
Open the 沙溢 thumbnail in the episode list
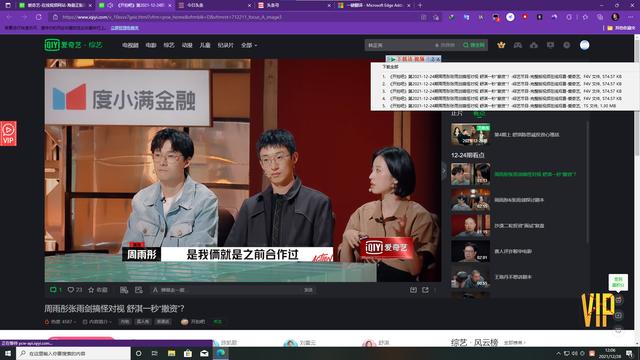470,226
